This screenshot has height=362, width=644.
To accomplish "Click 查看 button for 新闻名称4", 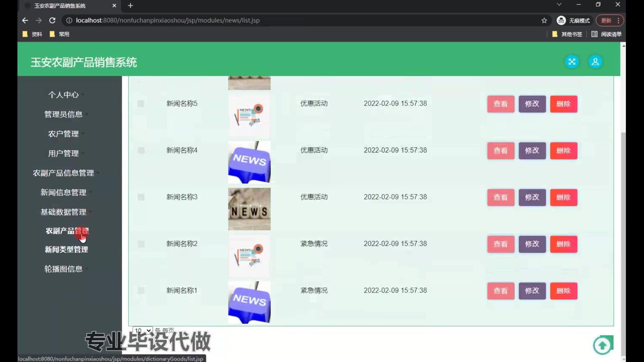I will coord(500,150).
